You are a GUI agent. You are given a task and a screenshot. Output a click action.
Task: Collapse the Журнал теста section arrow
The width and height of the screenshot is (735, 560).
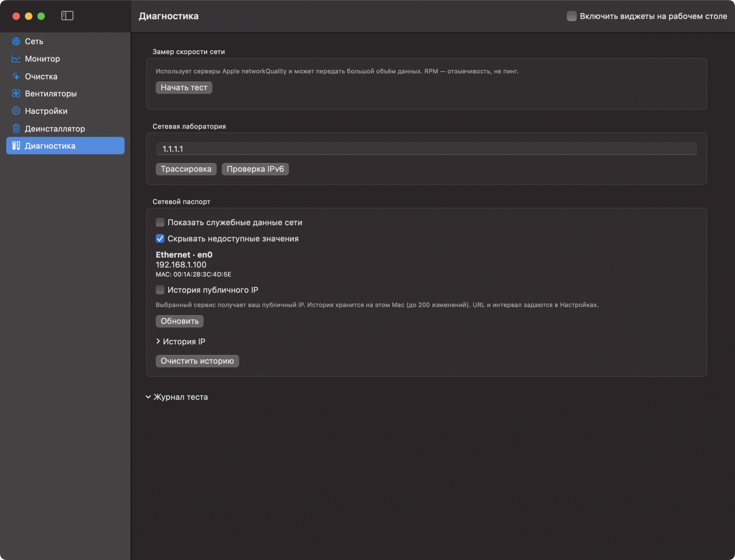(148, 397)
